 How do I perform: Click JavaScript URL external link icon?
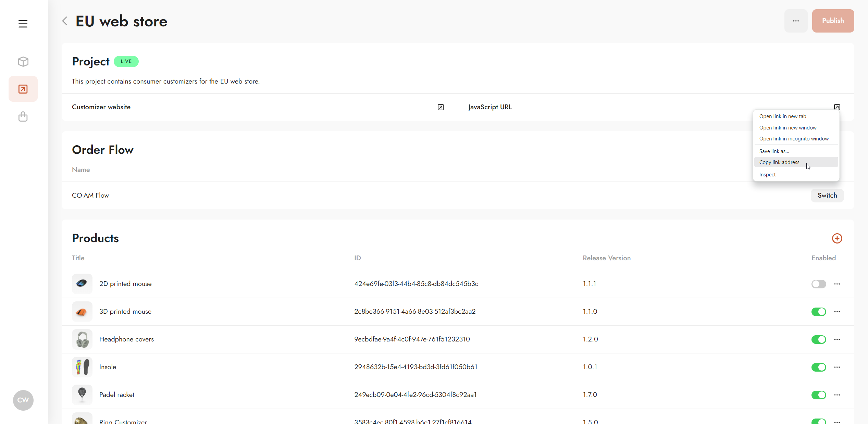(x=837, y=107)
